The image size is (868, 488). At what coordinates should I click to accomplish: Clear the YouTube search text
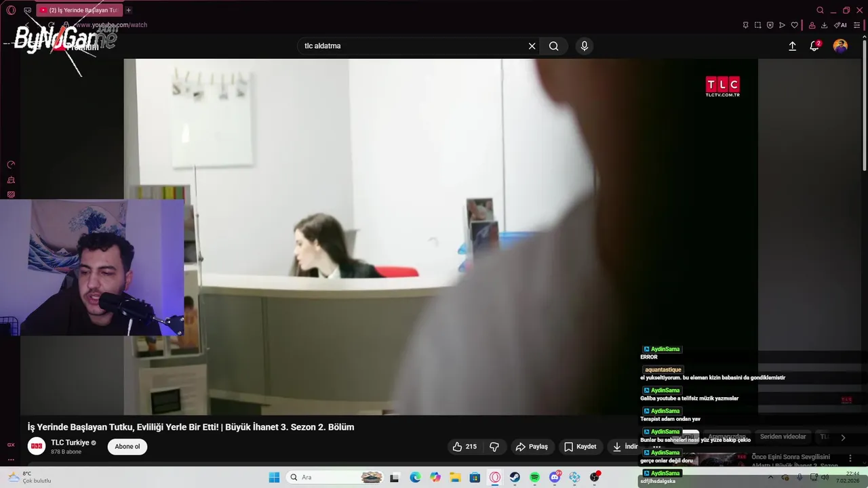pyautogui.click(x=532, y=46)
